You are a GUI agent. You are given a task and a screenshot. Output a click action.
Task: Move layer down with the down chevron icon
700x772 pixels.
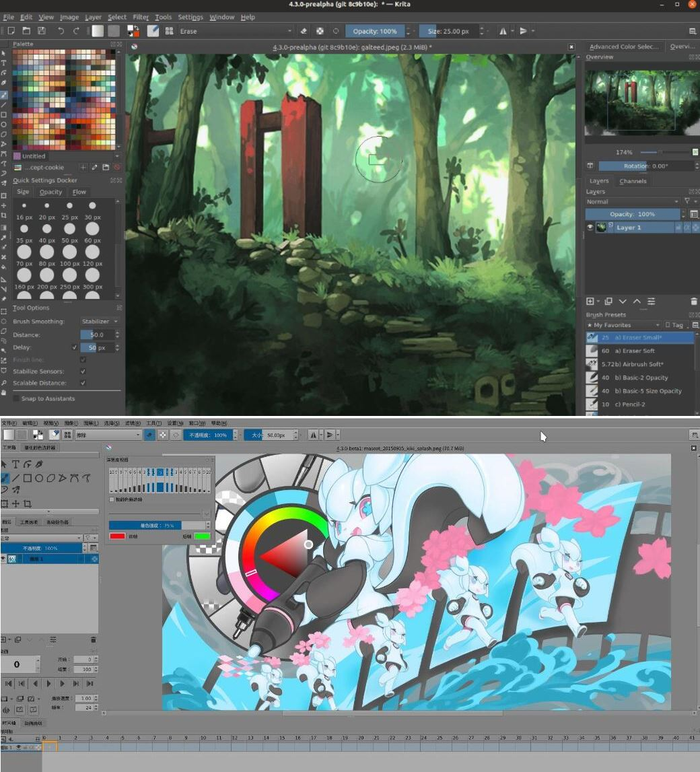coord(623,302)
